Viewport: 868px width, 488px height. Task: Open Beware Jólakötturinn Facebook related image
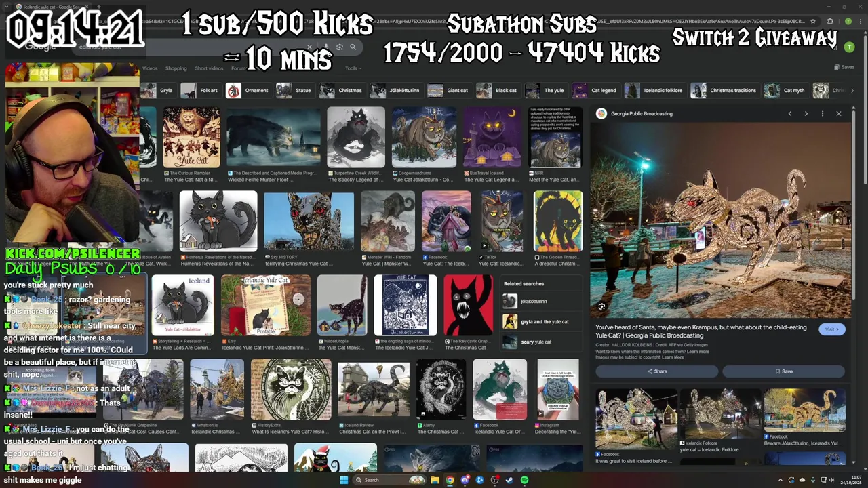[805, 411]
